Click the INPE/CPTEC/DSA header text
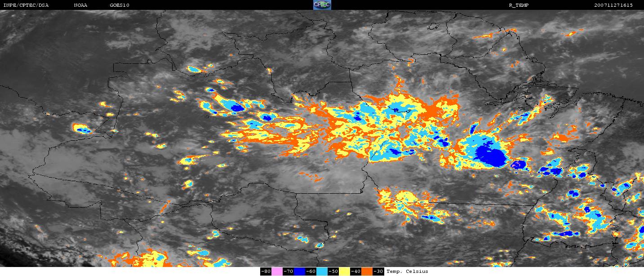644x276 pixels. [26, 5]
